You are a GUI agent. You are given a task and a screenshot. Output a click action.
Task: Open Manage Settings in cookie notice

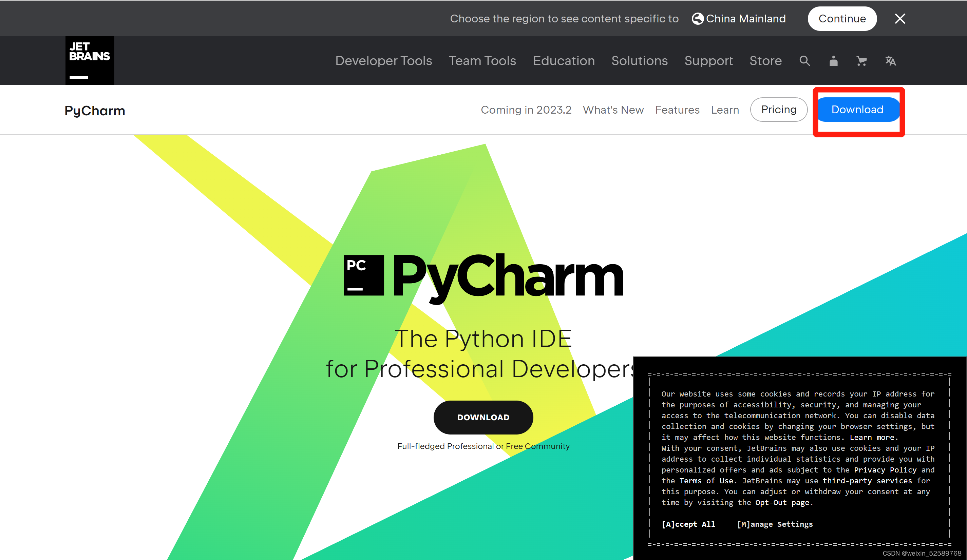775,524
